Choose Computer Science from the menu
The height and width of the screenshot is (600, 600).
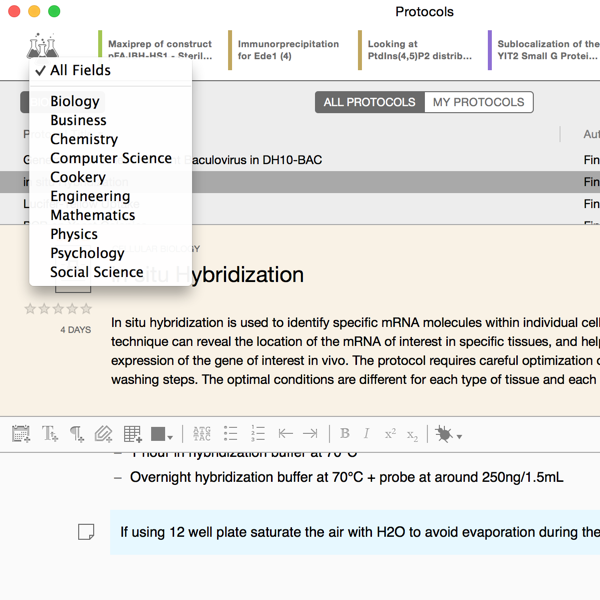pyautogui.click(x=111, y=158)
